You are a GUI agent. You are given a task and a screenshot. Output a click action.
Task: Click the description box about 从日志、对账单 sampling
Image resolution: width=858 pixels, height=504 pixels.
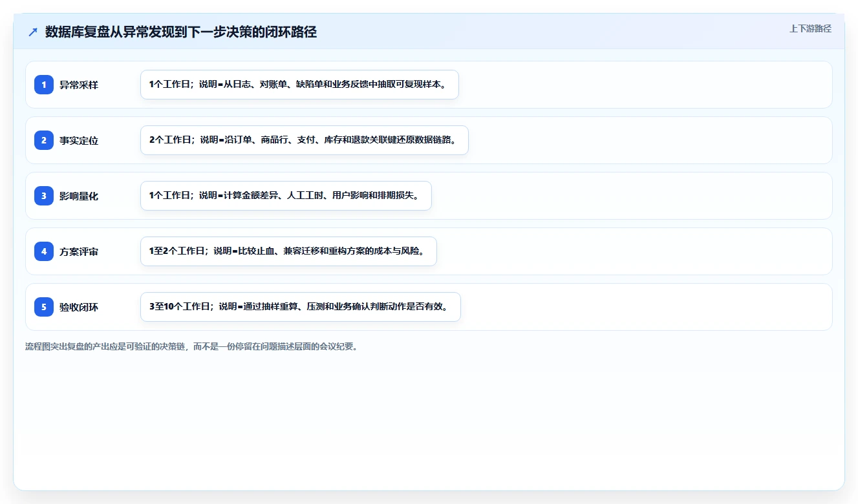(x=299, y=85)
